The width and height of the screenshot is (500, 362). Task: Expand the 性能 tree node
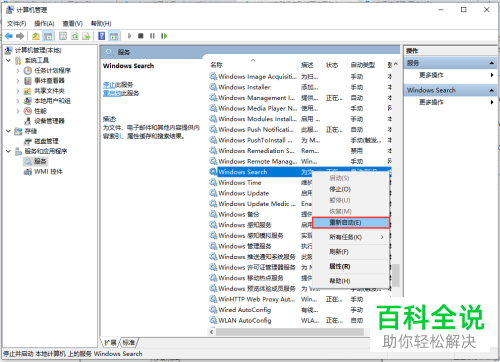click(x=18, y=111)
